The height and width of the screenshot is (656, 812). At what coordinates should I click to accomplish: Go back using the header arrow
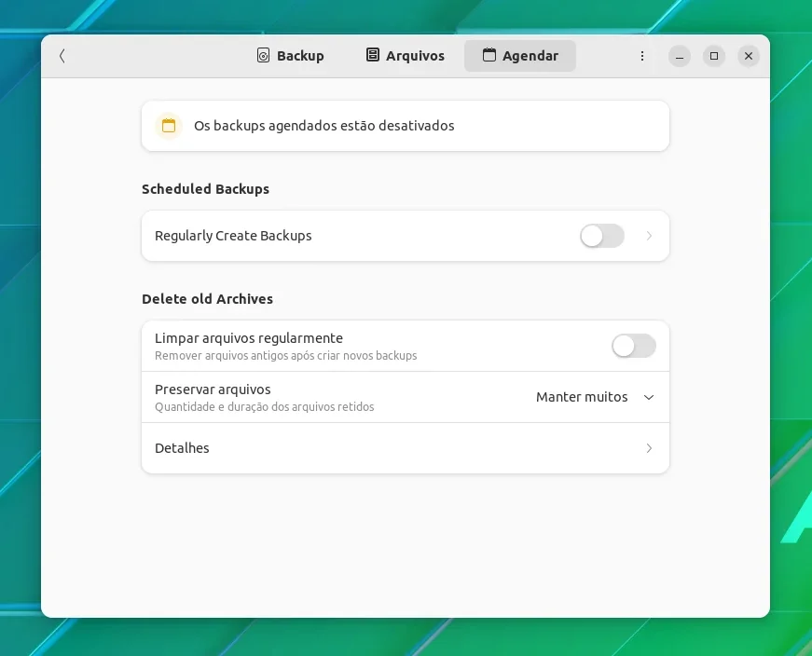[62, 56]
